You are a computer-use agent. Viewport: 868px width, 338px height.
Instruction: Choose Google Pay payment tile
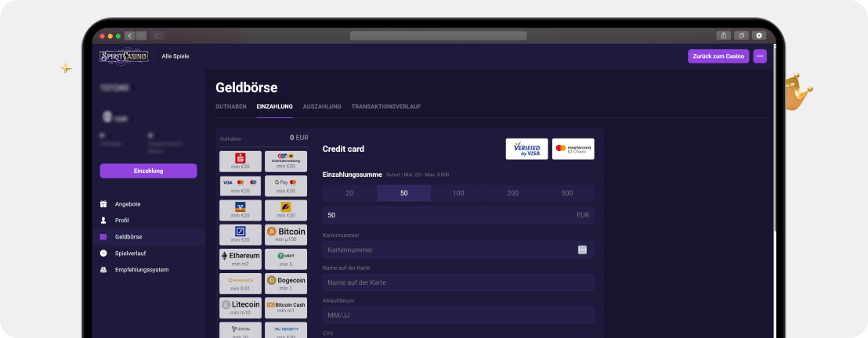[x=286, y=185]
